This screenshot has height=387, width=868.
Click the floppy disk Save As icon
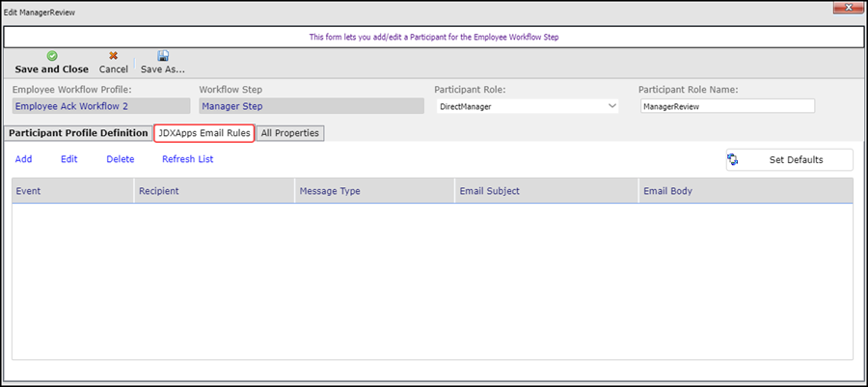pos(163,56)
